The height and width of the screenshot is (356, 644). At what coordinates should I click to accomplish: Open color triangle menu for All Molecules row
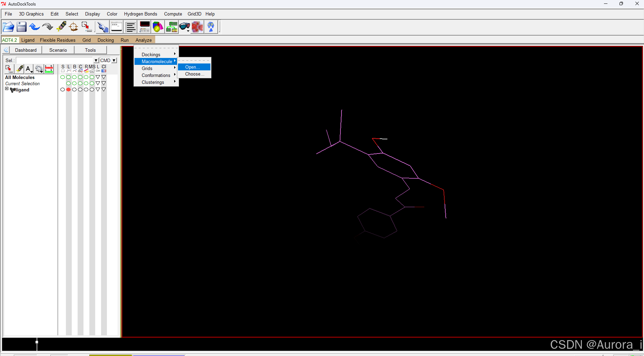(103, 77)
